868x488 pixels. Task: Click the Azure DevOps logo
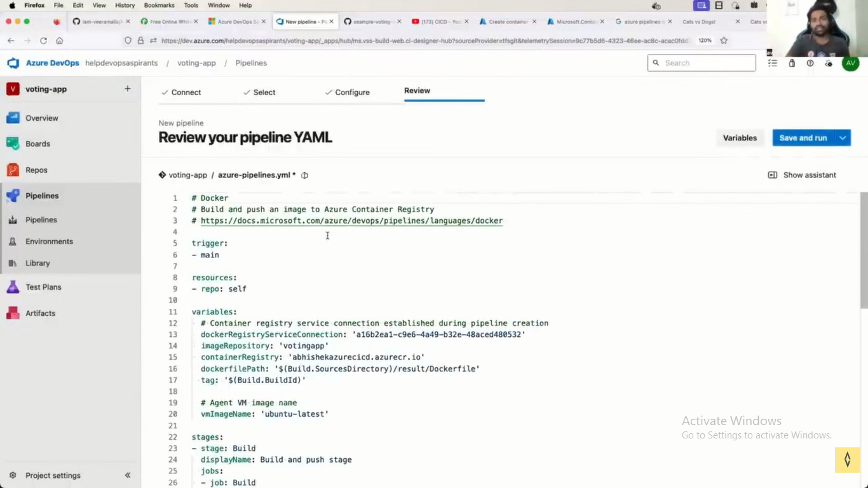point(13,63)
